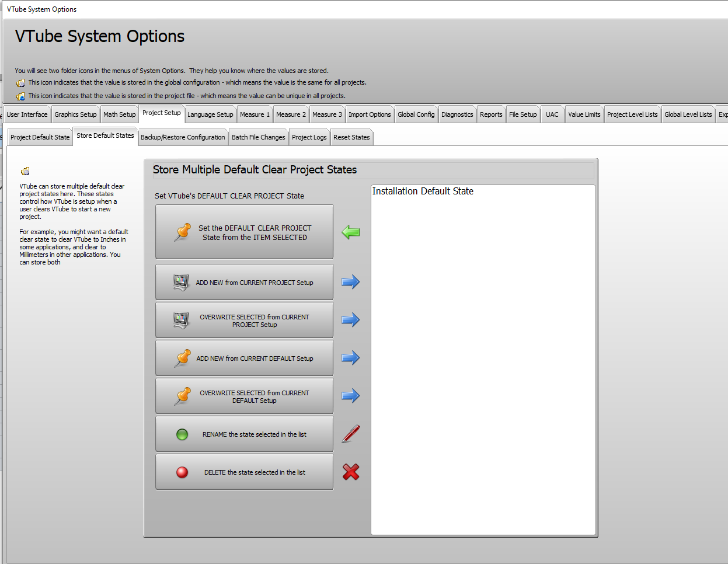Switch to Measure 1 tab
The width and height of the screenshot is (728, 564).
255,114
